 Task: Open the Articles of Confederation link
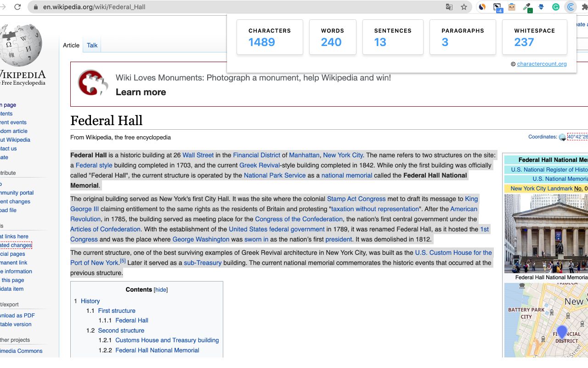pyautogui.click(x=105, y=229)
